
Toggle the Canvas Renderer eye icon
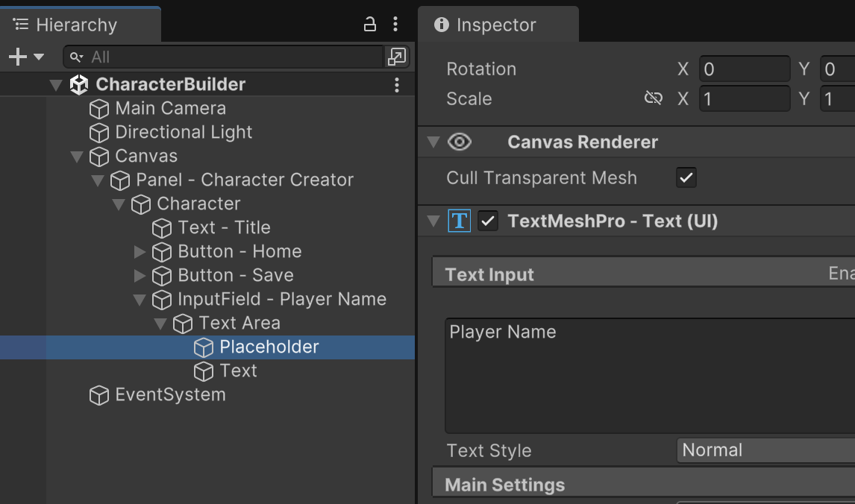[459, 142]
